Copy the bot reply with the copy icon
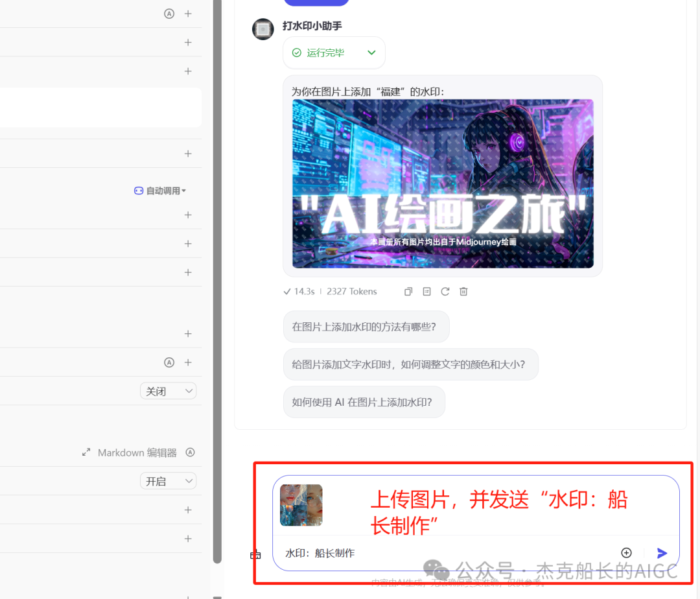The width and height of the screenshot is (700, 599). pos(408,292)
